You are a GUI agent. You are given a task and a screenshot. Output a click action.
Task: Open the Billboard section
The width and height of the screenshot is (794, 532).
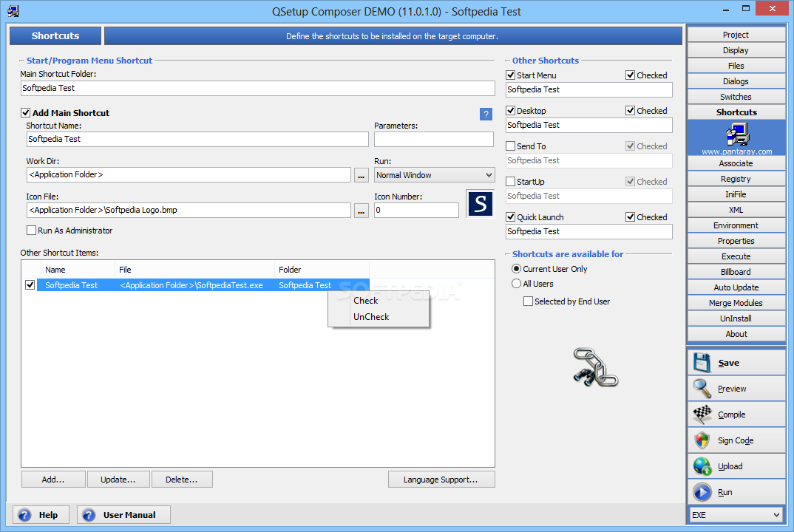[x=736, y=272]
